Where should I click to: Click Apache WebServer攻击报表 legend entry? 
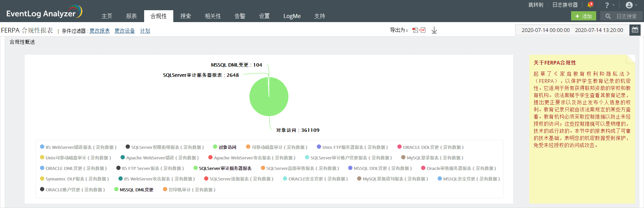pos(252,158)
